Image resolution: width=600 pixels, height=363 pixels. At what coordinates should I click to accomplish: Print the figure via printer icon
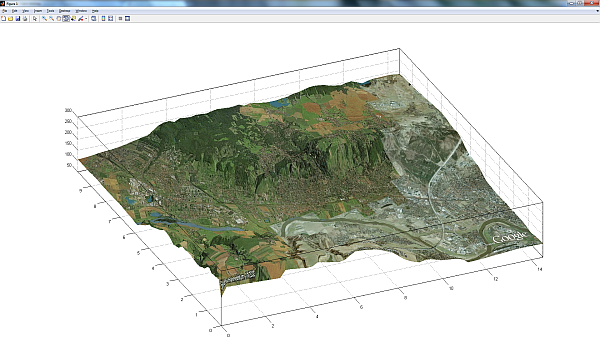click(25, 18)
